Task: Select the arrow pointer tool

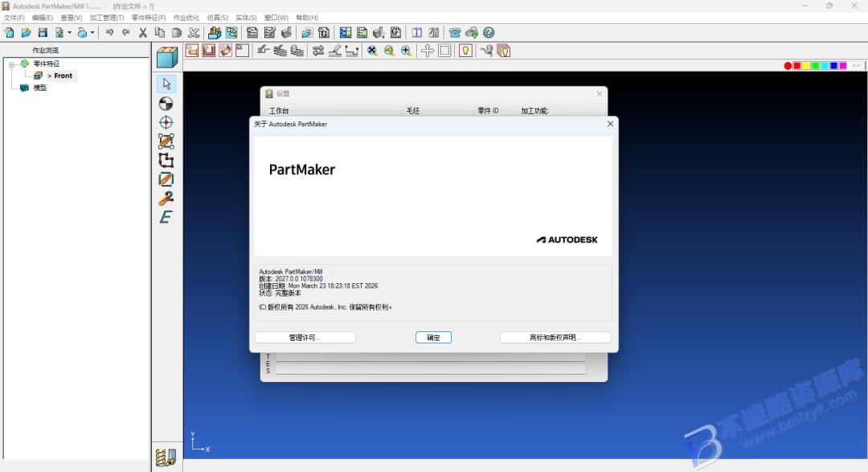Action: tap(166, 84)
